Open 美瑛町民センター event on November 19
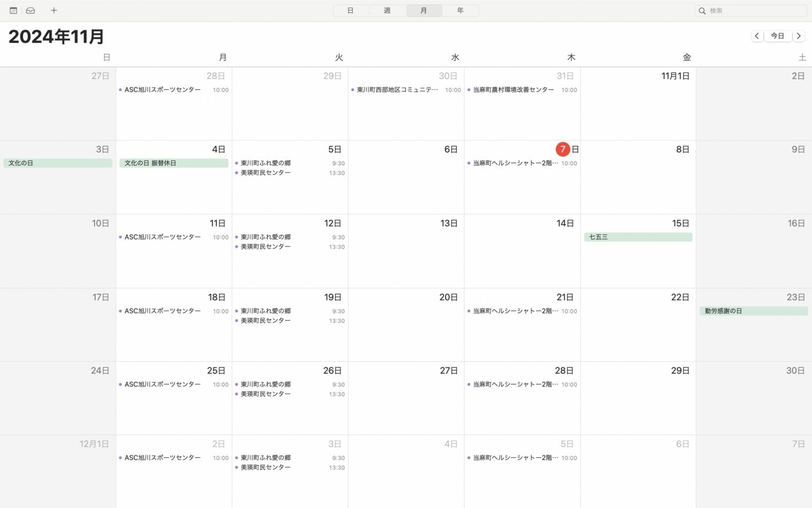Screen dimensions: 812x508 (266, 321)
